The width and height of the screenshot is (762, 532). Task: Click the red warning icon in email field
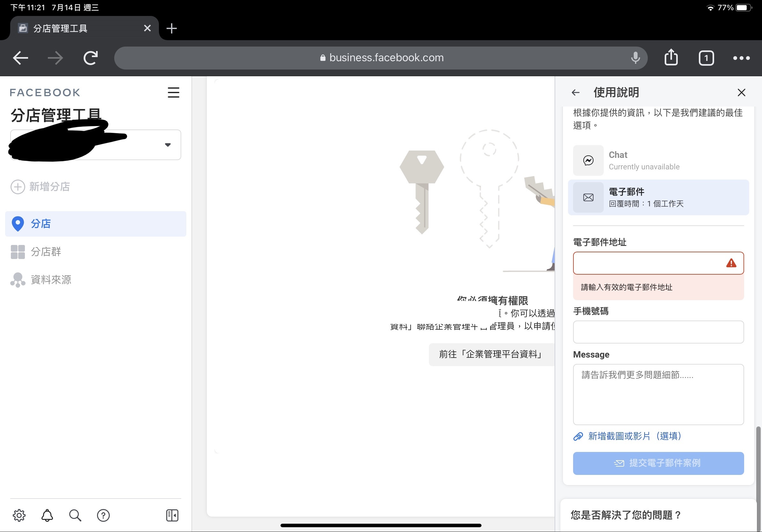[x=731, y=263]
